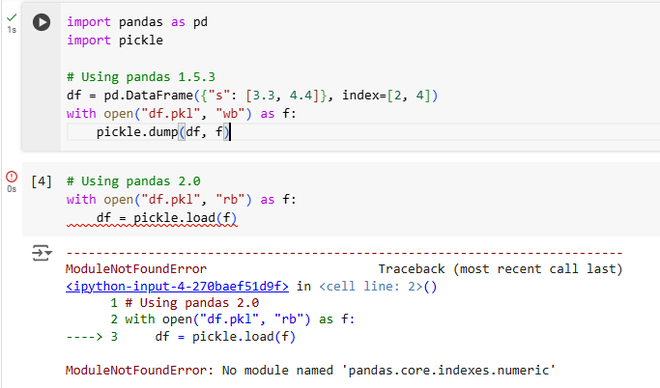
Task: Click traceback line 2 'with open' statement
Action: (233, 319)
